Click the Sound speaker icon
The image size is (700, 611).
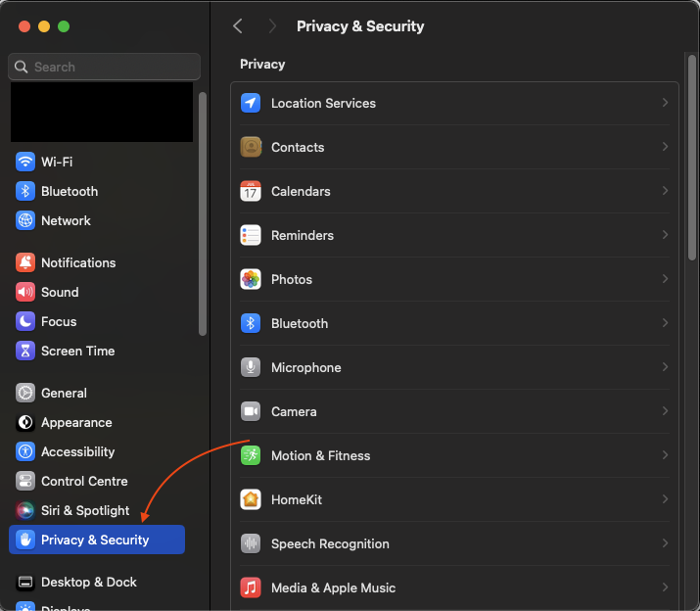pyautogui.click(x=25, y=292)
